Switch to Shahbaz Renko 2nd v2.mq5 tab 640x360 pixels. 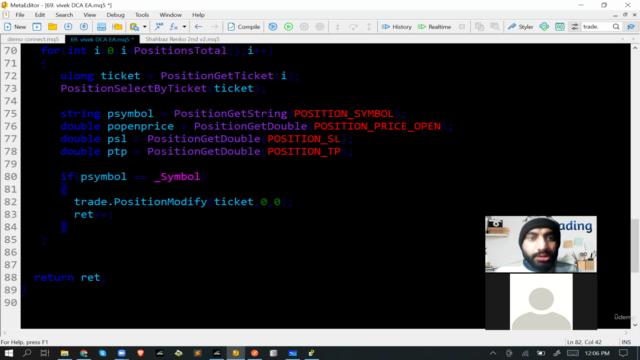[x=182, y=39]
